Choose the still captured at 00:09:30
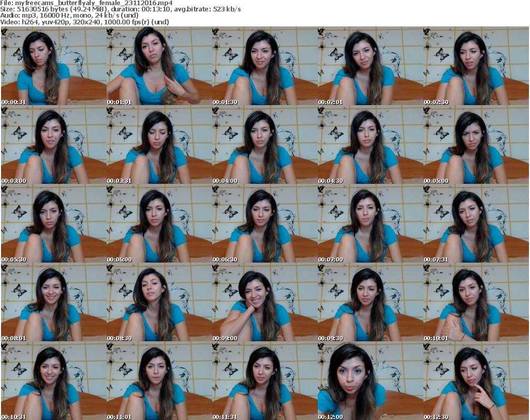 tap(371, 302)
